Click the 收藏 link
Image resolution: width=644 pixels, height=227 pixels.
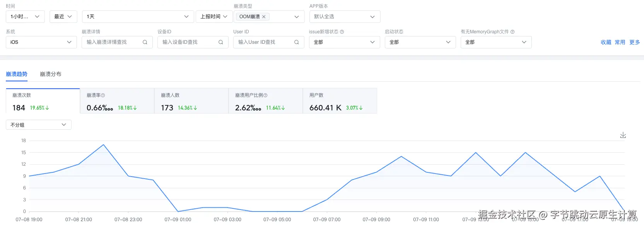[606, 42]
